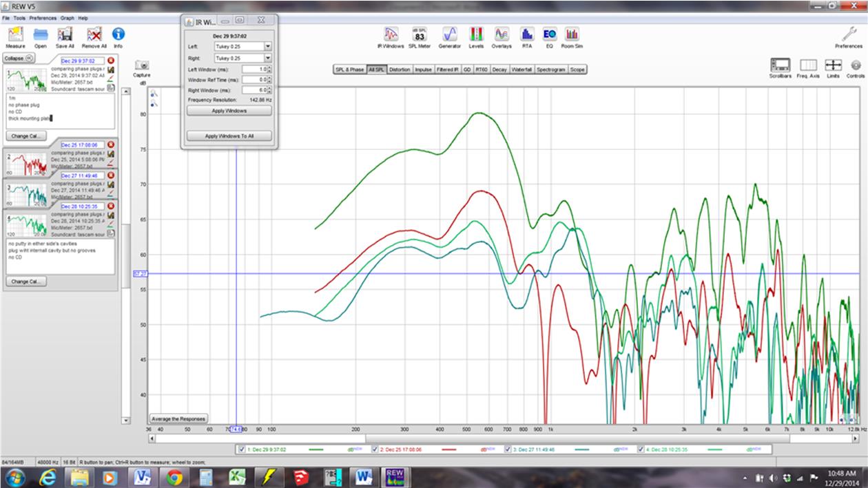868x488 pixels.
Task: Toggle trace 2 Dec 25 17:08:06 checkbox
Action: (375, 449)
